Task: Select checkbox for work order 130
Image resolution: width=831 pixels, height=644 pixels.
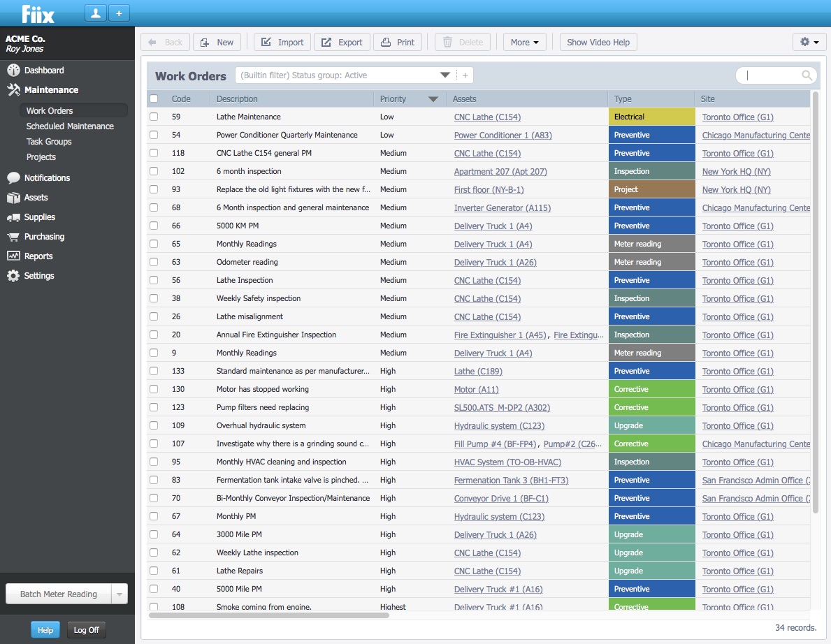Action: (154, 390)
